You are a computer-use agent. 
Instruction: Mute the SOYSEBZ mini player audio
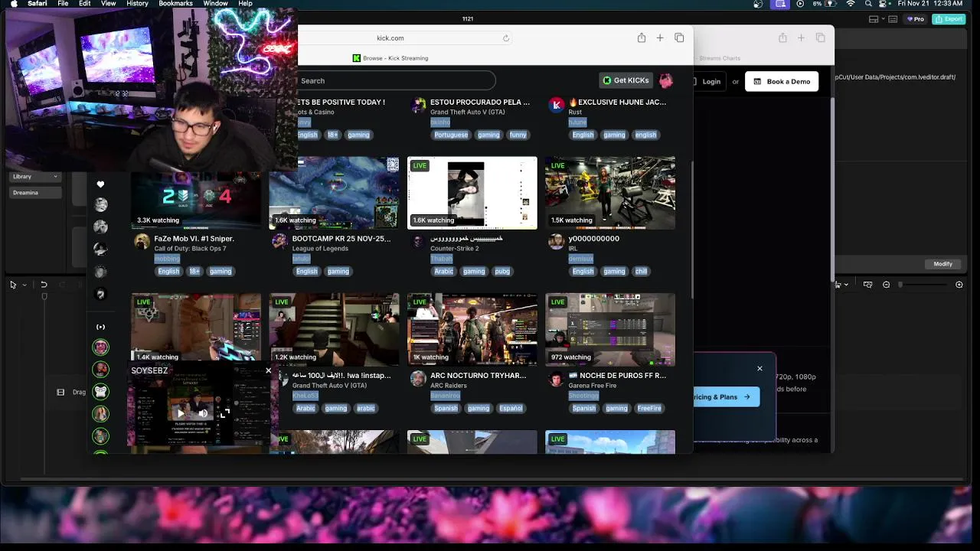tap(203, 413)
